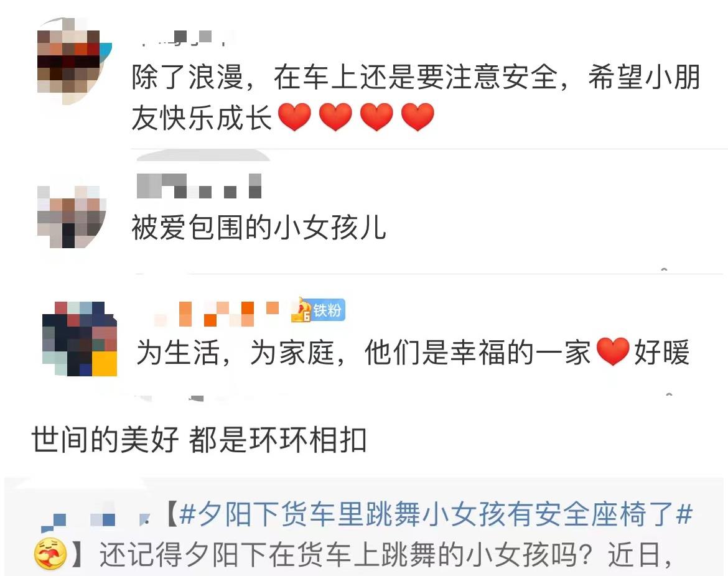Click the blue 铁粉 fan badge
728x576 pixels.
tap(319, 310)
